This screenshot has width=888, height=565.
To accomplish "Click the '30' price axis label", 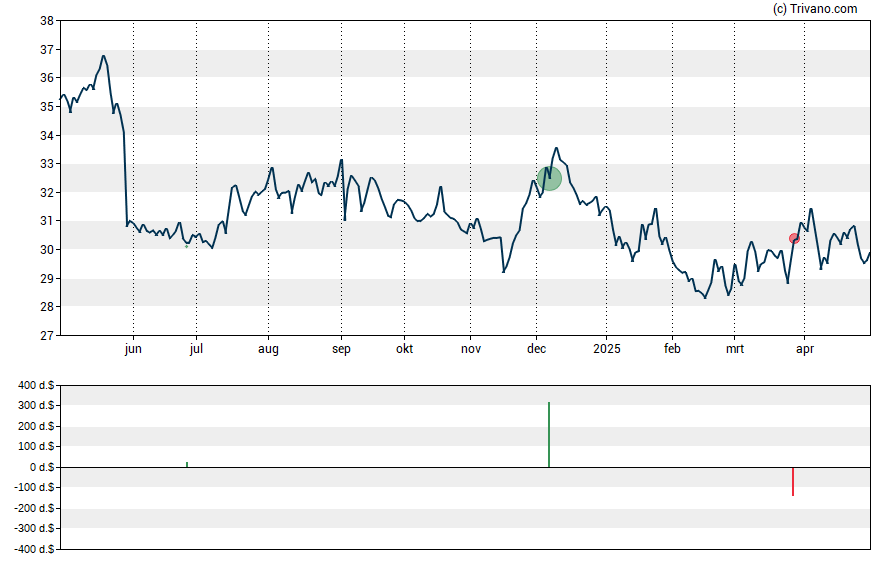I will tap(47, 250).
